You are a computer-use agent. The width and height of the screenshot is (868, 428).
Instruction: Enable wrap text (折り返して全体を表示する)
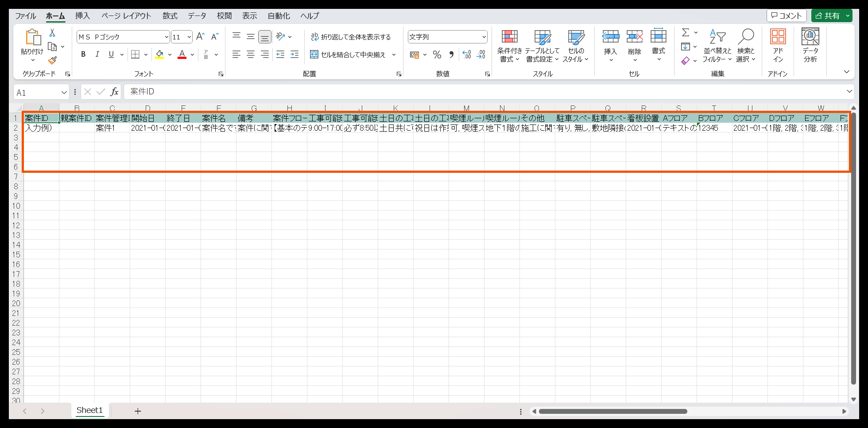tap(352, 37)
